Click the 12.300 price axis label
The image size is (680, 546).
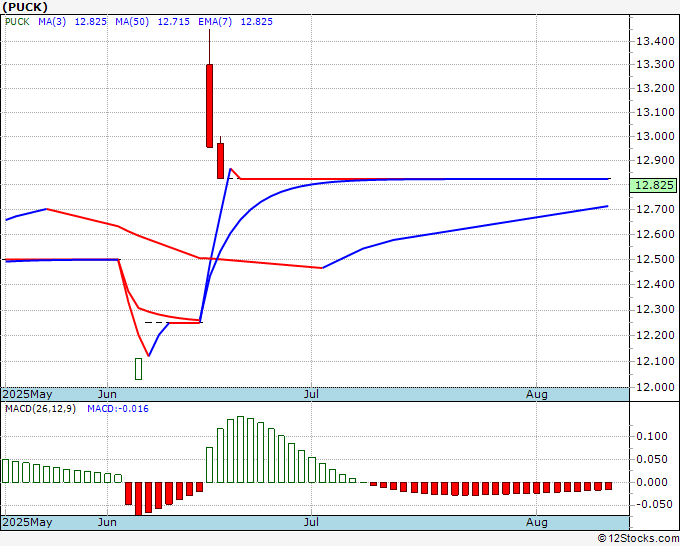tap(655, 310)
